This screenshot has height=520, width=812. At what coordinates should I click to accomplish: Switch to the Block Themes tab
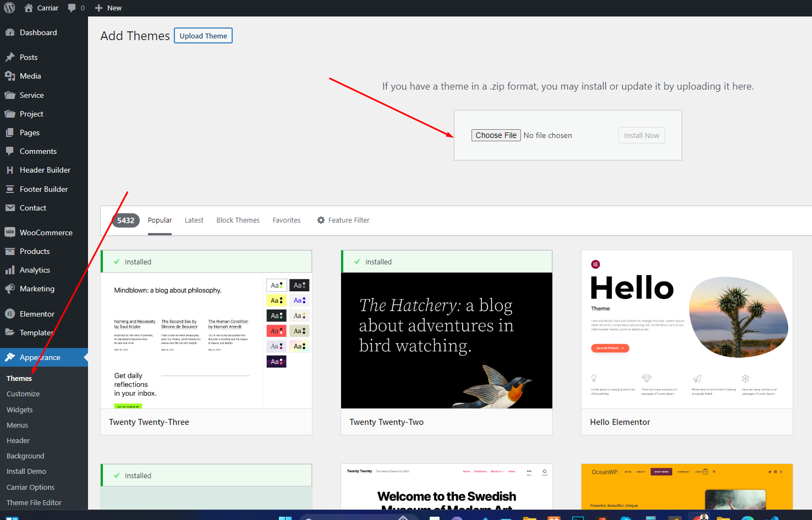(238, 220)
